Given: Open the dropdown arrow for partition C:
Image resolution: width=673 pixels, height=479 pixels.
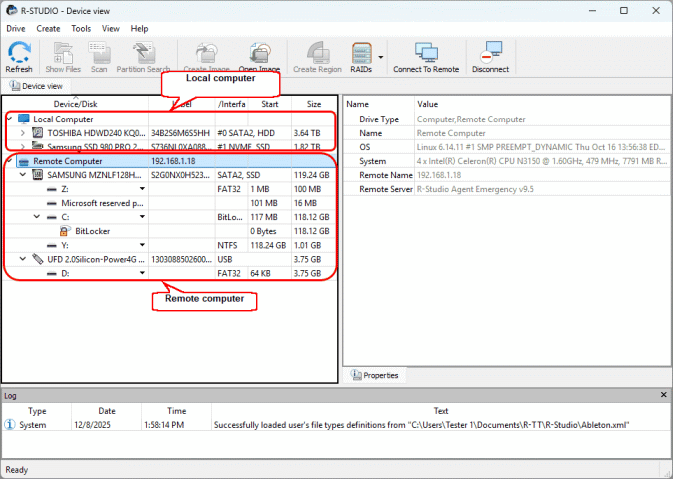Looking at the screenshot, I should [142, 216].
